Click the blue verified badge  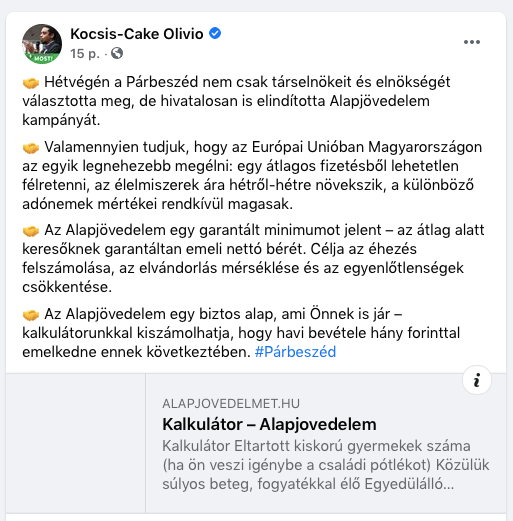coord(215,33)
